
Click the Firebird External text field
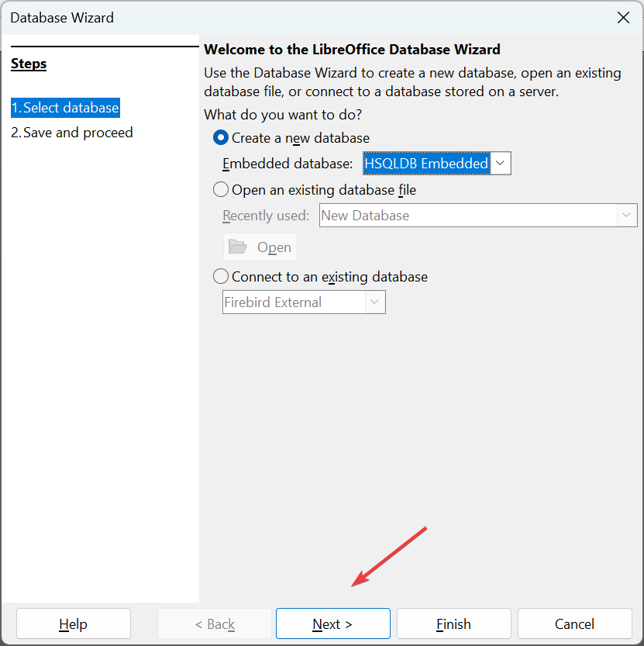click(294, 302)
